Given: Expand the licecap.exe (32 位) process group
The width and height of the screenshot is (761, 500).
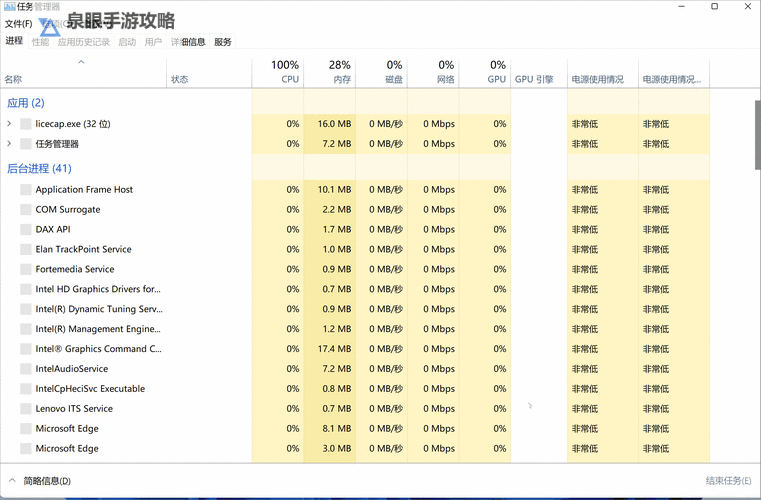Looking at the screenshot, I should 9,124.
